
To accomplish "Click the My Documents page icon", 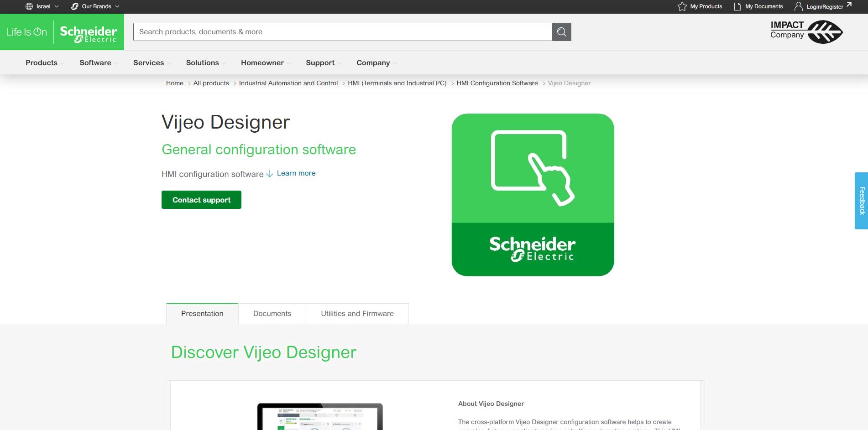I will (737, 6).
